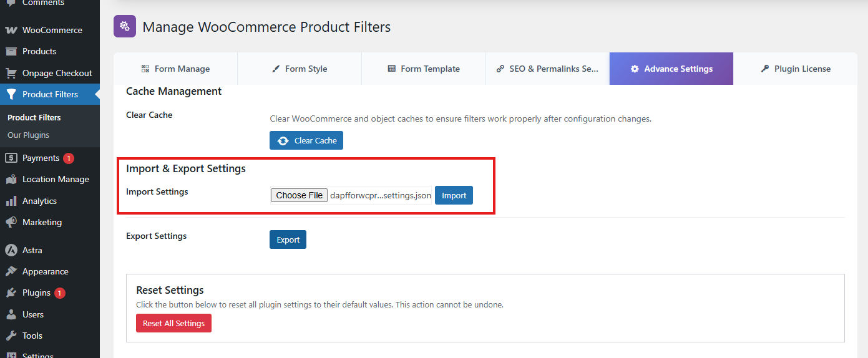Screen dimensions: 868x358
Task: Click the Export button
Action: tap(288, 239)
